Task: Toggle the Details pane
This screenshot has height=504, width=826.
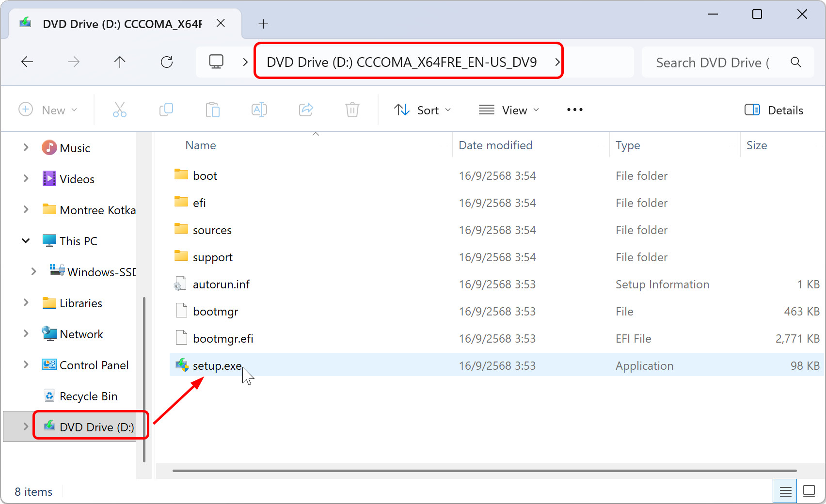Action: pyautogui.click(x=774, y=110)
